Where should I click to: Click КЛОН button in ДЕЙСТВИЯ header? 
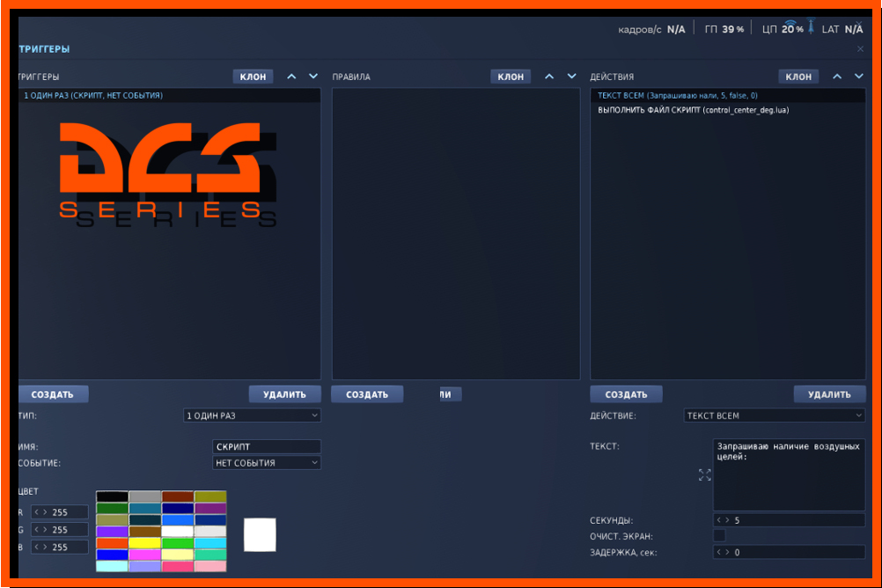(798, 77)
